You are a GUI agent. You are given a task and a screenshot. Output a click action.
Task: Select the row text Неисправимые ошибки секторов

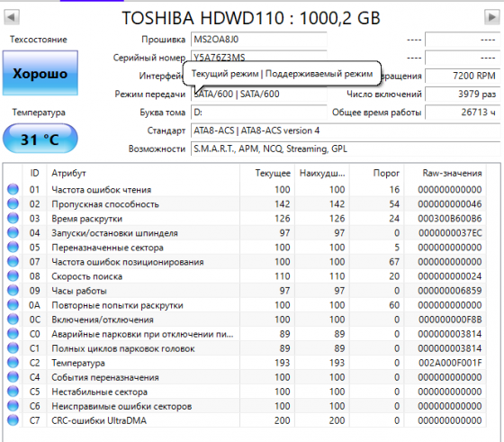[x=121, y=406]
